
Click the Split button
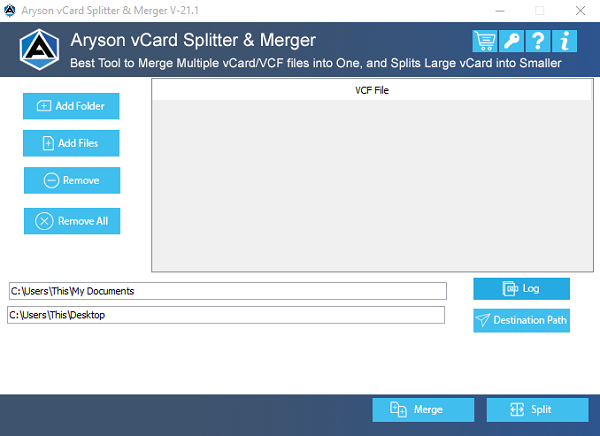click(538, 410)
